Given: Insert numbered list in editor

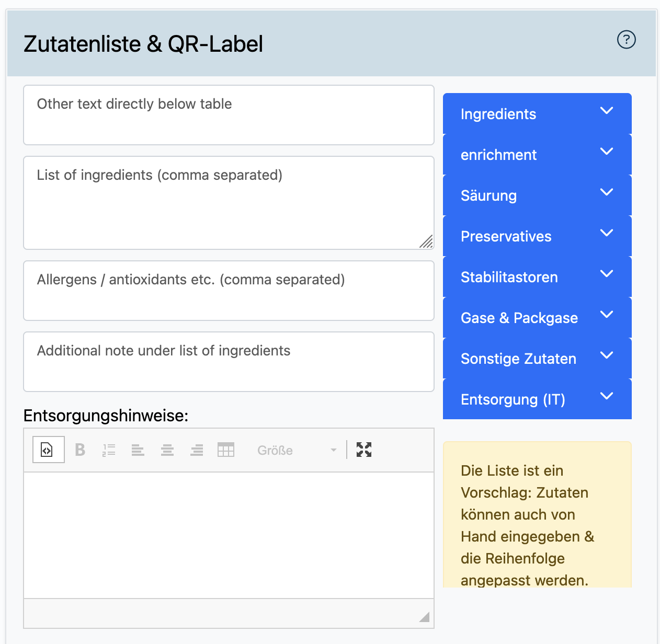Looking at the screenshot, I should 109,450.
